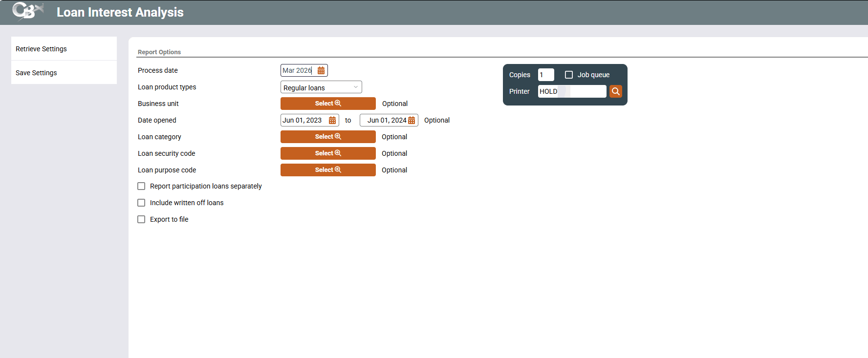868x358 pixels.
Task: Click the Date opened end date field
Action: click(x=386, y=121)
